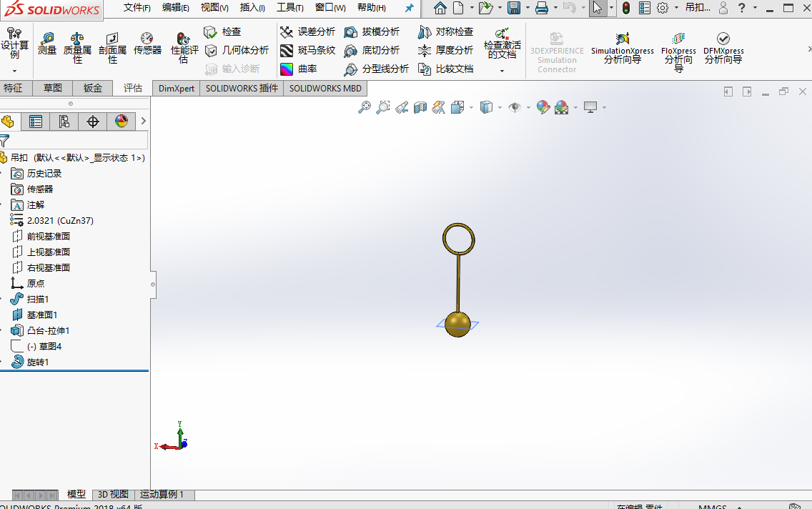Viewport: 812px width, 509px height.
Task: Open Thickness Analysis (厚度分析)
Action: pos(445,51)
